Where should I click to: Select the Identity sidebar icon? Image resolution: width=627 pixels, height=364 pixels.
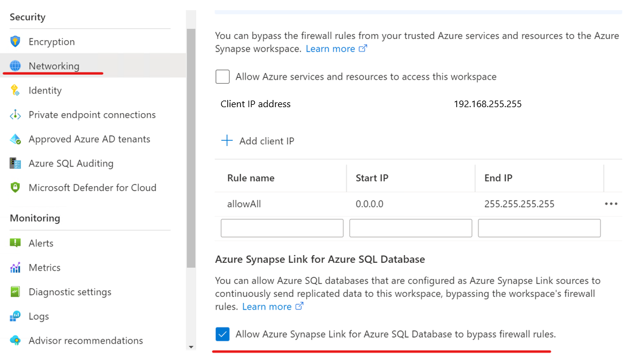point(45,90)
